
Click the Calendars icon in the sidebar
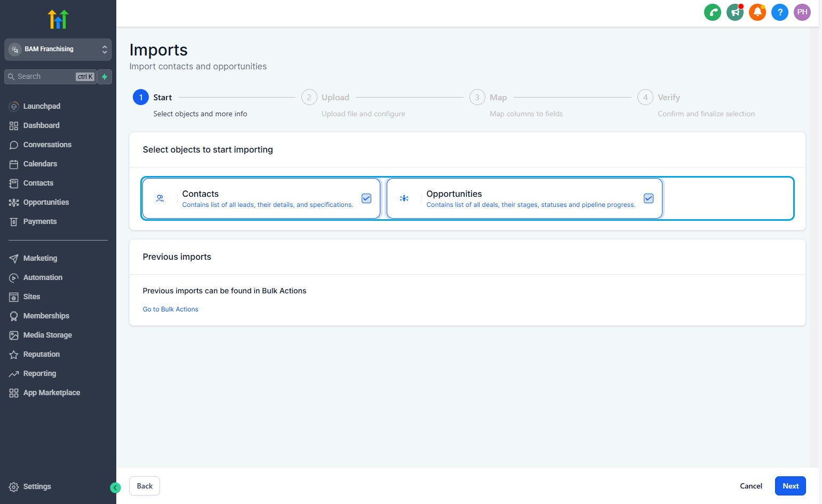coord(14,164)
